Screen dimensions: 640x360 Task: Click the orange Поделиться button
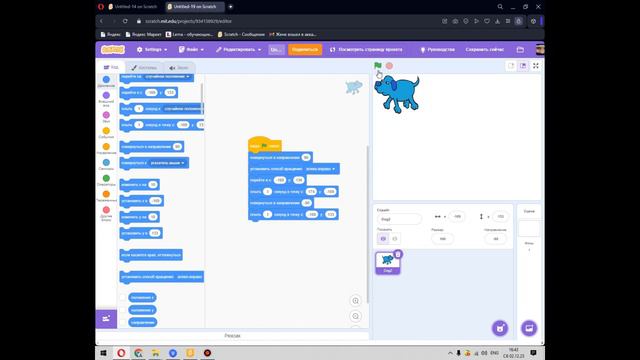305,49
